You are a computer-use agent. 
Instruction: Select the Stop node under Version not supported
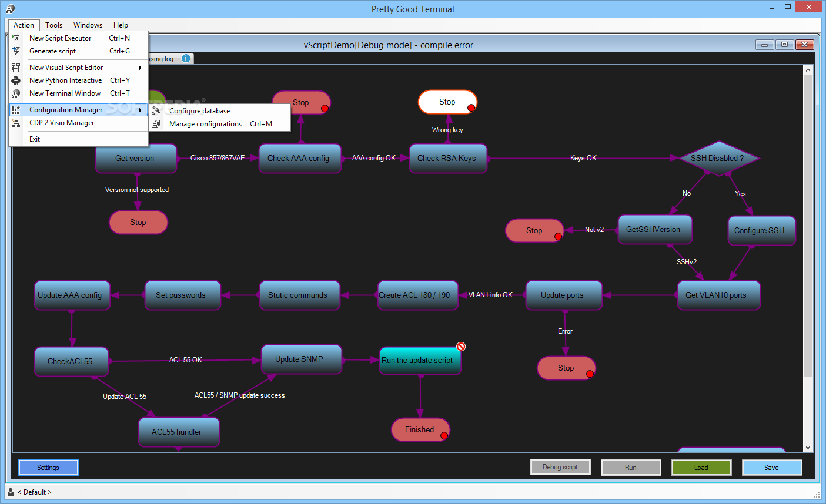tap(138, 222)
